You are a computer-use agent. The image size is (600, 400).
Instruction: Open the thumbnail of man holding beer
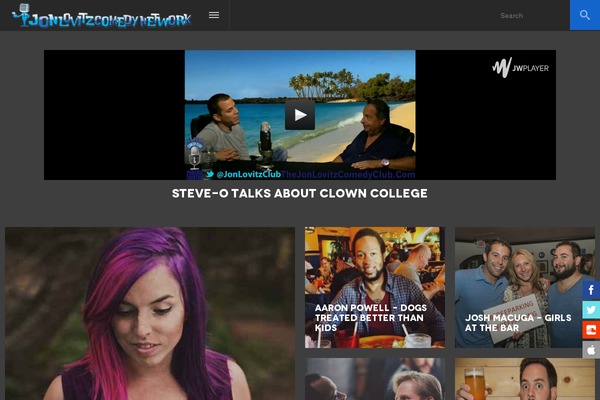(525, 379)
